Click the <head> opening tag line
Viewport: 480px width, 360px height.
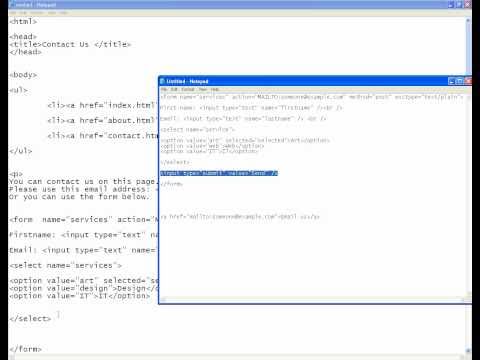tap(23, 37)
